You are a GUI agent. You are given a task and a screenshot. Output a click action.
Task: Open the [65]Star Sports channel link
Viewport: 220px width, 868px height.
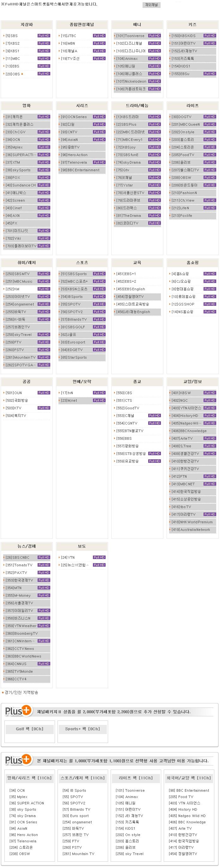point(74,357)
